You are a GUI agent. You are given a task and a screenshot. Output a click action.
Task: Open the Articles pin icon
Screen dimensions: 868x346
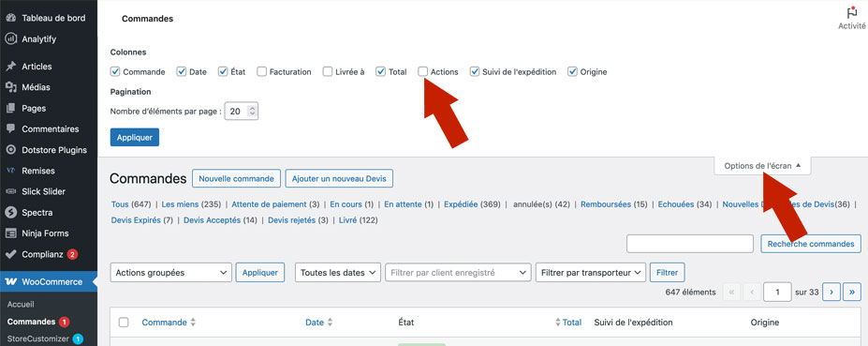10,67
